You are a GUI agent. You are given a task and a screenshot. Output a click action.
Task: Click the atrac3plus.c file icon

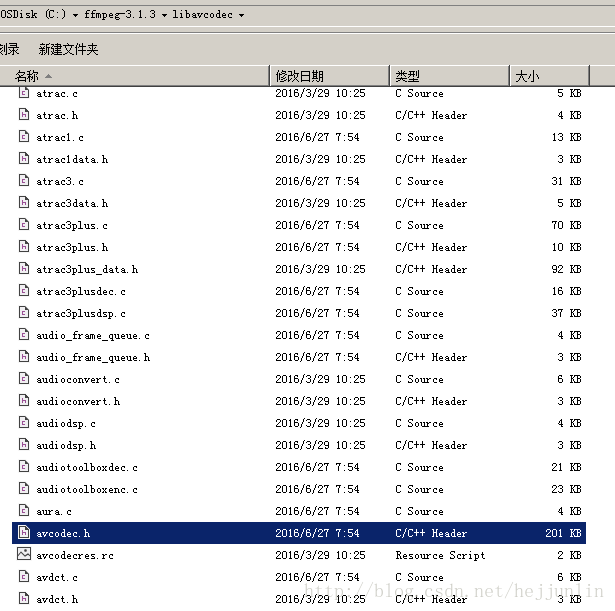pyautogui.click(x=24, y=224)
